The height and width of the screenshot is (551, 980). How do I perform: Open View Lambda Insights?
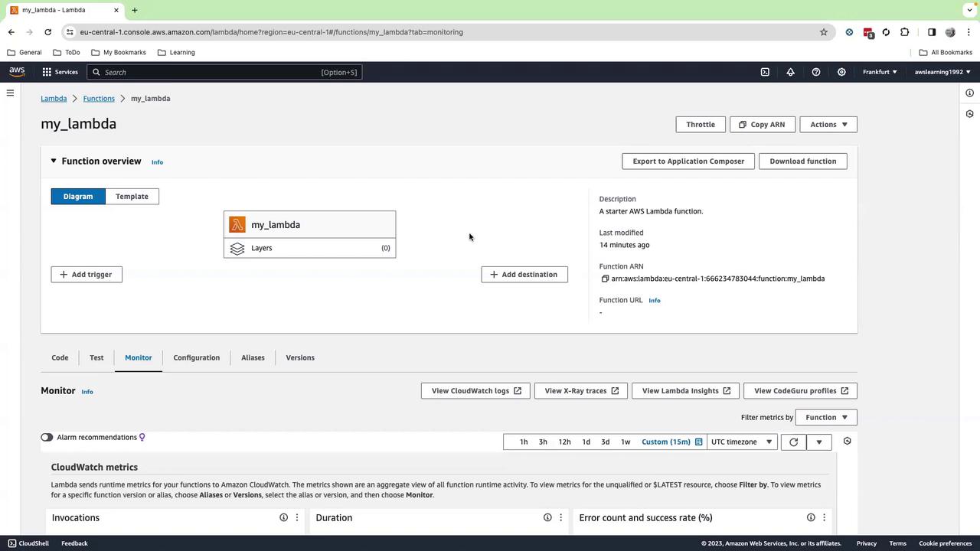click(x=686, y=391)
